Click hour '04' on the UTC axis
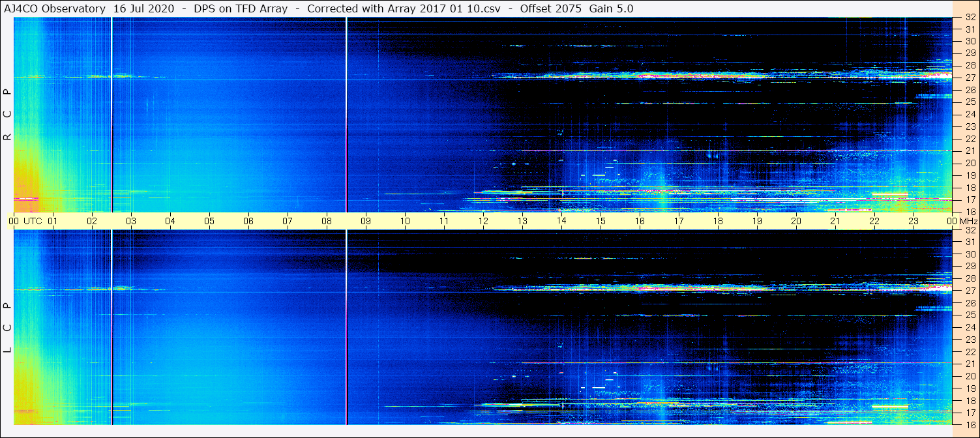The height and width of the screenshot is (438, 980). click(x=170, y=221)
